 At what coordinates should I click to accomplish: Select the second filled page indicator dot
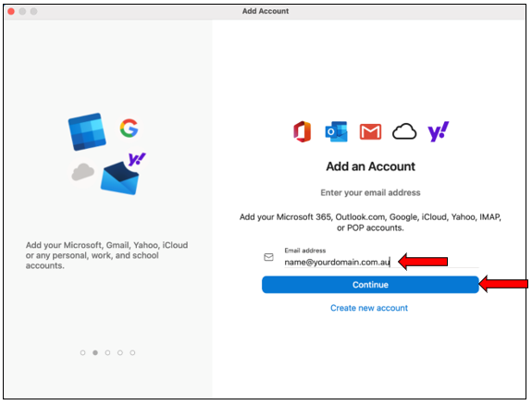(x=95, y=353)
